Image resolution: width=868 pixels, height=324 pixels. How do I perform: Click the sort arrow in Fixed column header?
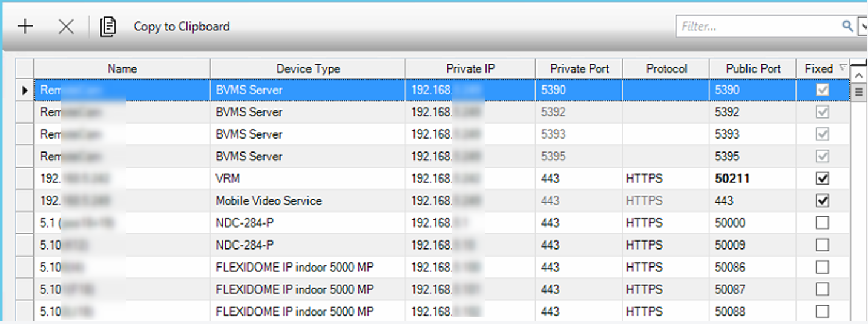point(843,69)
